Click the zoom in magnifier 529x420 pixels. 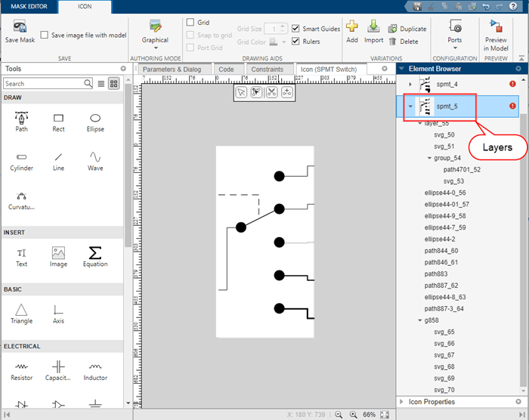(353, 415)
